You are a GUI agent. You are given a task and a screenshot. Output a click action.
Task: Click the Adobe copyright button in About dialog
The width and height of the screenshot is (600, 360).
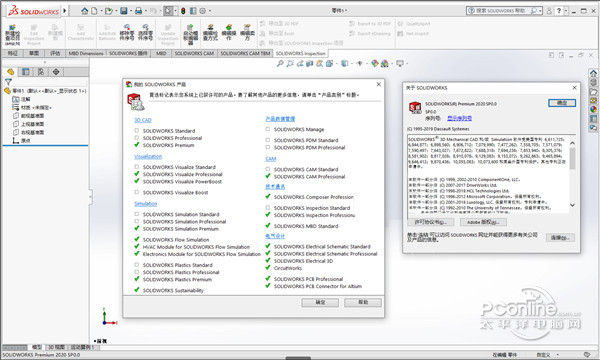pos(483,222)
